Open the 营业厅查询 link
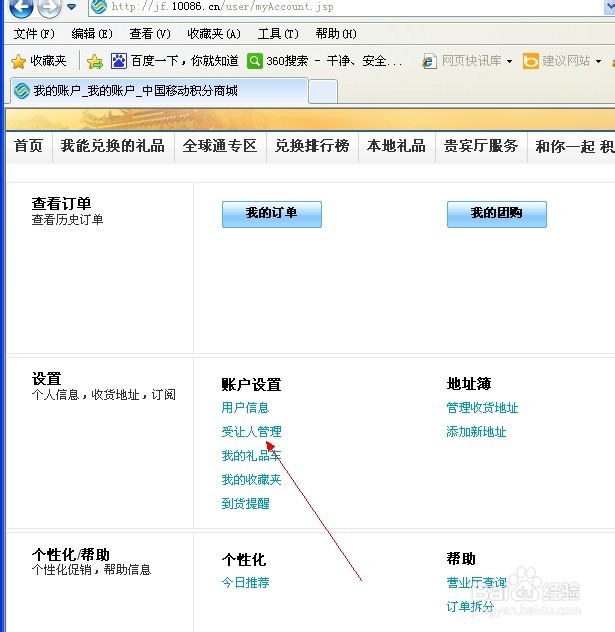Image resolution: width=615 pixels, height=632 pixels. pos(476,582)
